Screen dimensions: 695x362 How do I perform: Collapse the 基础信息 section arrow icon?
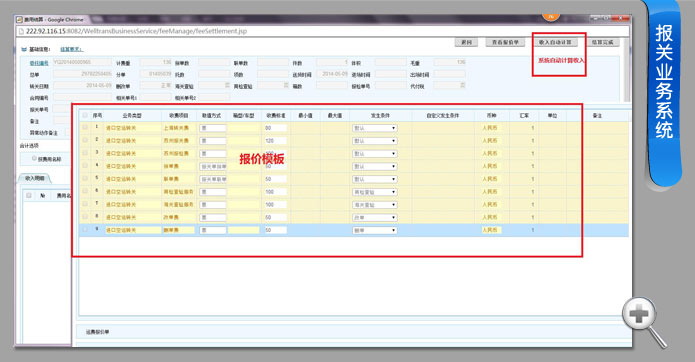24,50
